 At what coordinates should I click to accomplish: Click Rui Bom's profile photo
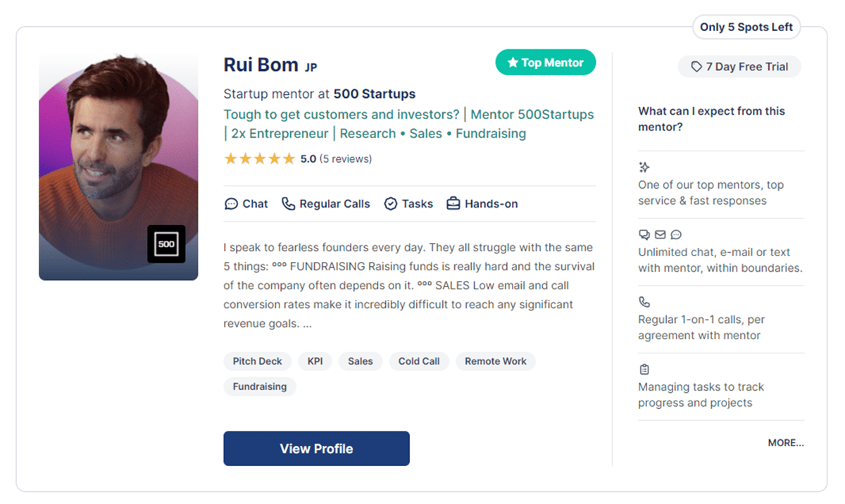(x=118, y=166)
